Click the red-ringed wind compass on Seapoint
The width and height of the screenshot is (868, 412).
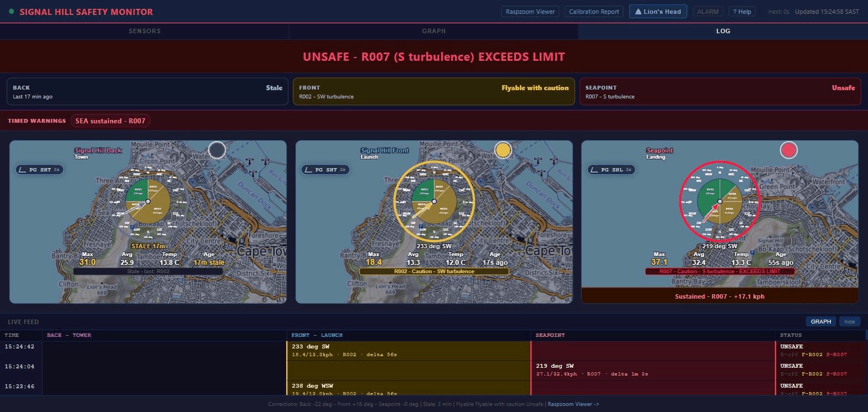[720, 201]
